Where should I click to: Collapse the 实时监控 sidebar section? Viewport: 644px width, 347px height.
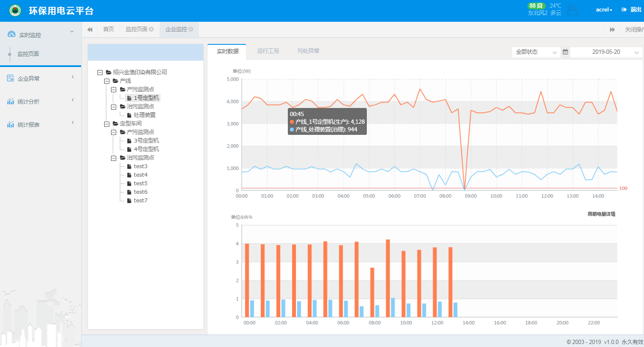pos(72,32)
